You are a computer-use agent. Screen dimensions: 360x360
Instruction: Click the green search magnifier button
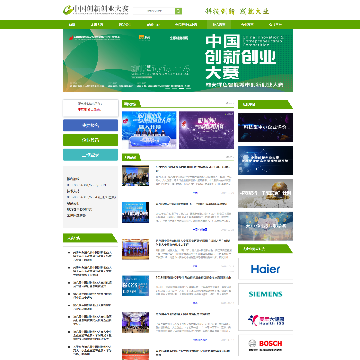pyautogui.click(x=178, y=11)
